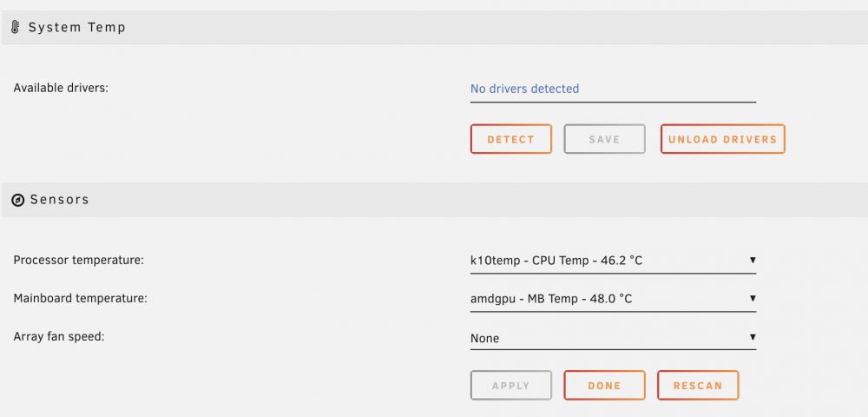Finish with the DONE button
Image resolution: width=868 pixels, height=417 pixels.
coord(604,386)
